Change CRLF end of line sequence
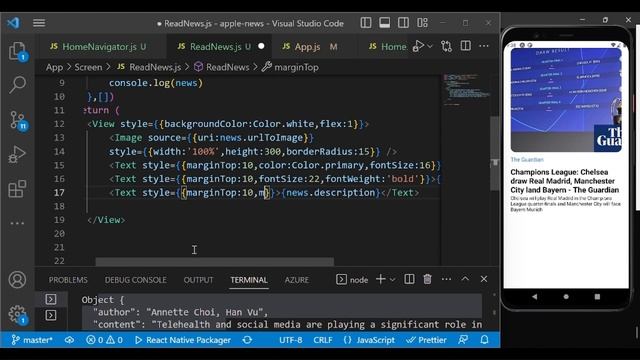This screenshot has height=360, width=640. point(322,340)
